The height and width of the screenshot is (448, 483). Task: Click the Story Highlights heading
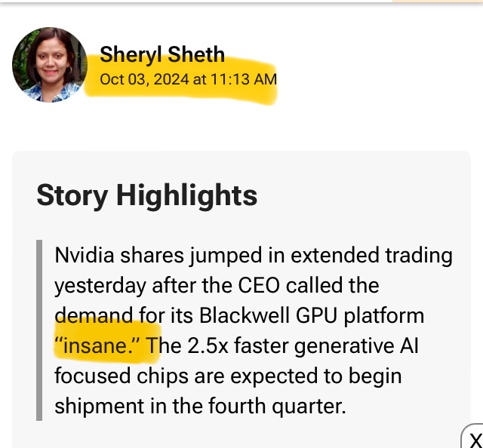pyautogui.click(x=147, y=195)
